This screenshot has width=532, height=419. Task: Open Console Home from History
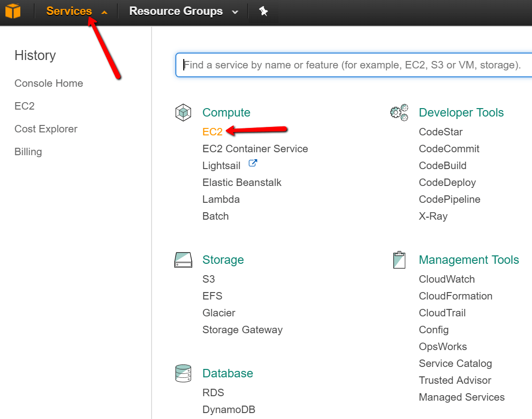(x=49, y=83)
